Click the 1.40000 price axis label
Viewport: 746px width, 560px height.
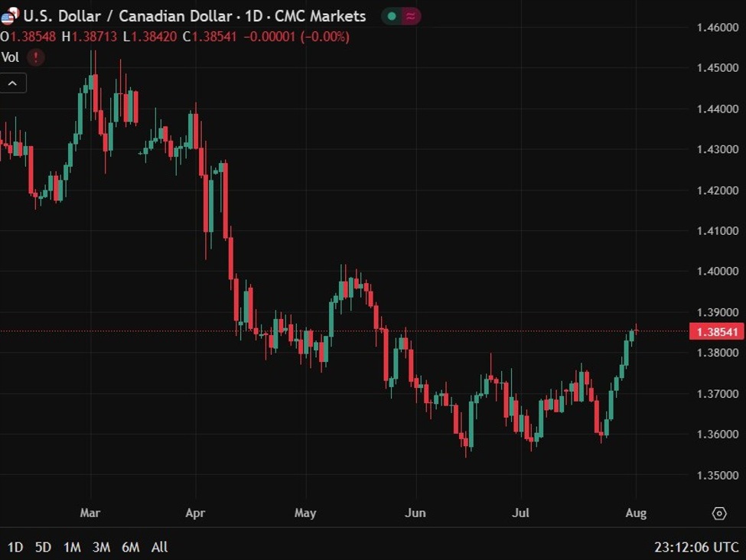click(x=718, y=271)
